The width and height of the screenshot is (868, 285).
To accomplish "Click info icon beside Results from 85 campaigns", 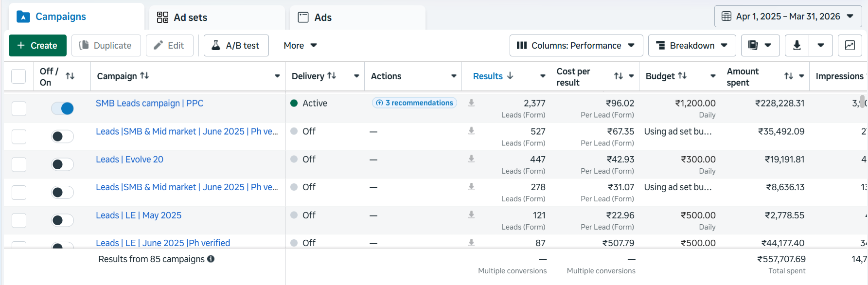I will point(211,259).
